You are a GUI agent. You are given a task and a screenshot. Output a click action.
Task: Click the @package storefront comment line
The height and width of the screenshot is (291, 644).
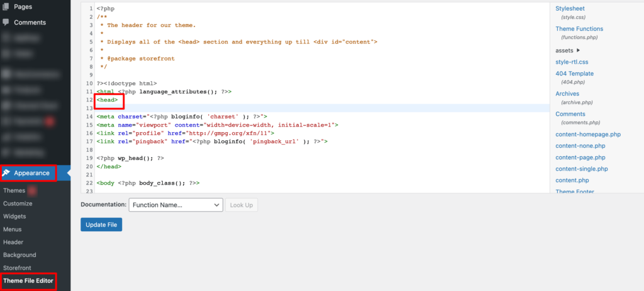coord(137,59)
